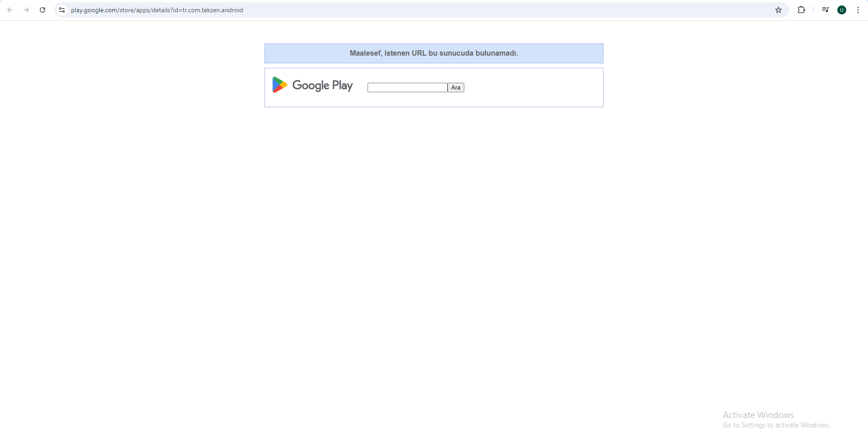Open the Extensions puzzle icon

pos(801,10)
